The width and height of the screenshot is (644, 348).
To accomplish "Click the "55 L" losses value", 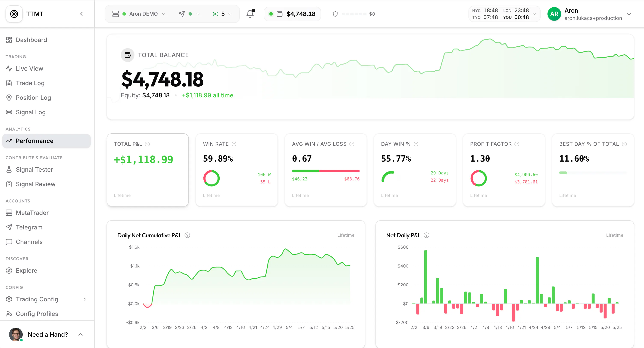I will 265,182.
